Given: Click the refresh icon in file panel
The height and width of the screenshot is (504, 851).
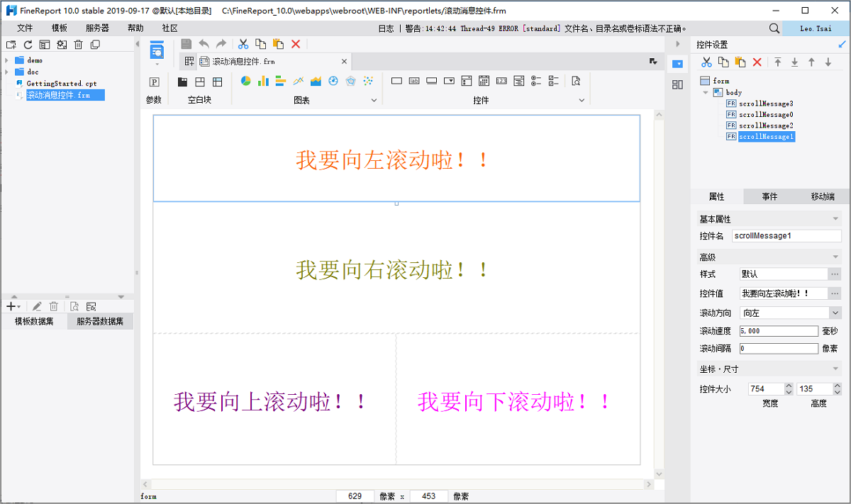Looking at the screenshot, I should tap(28, 45).
